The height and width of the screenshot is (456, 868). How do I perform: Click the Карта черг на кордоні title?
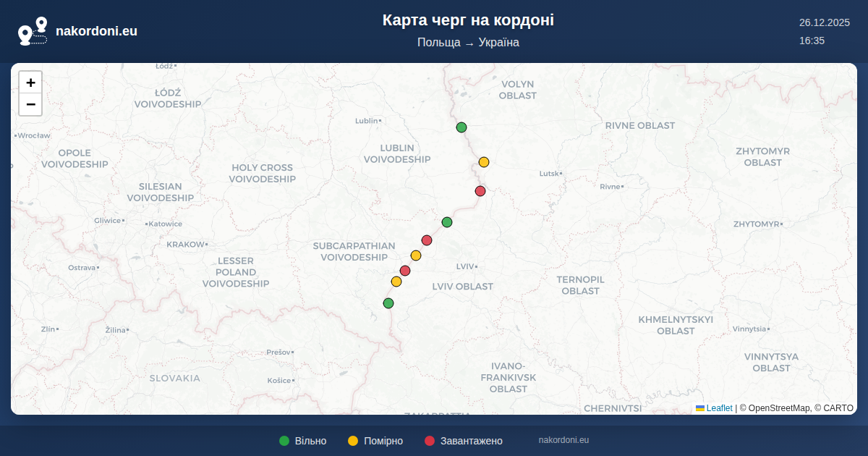click(468, 20)
